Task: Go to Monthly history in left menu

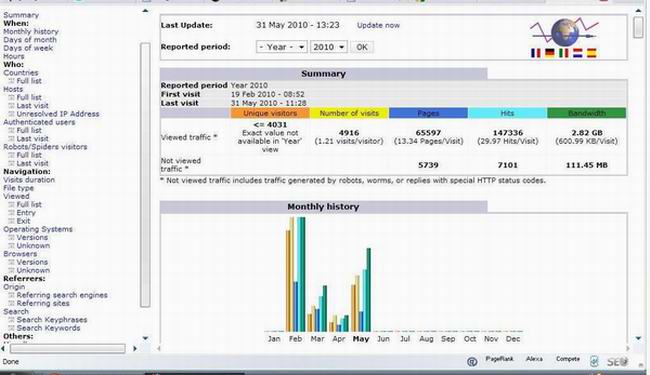Action: point(31,31)
